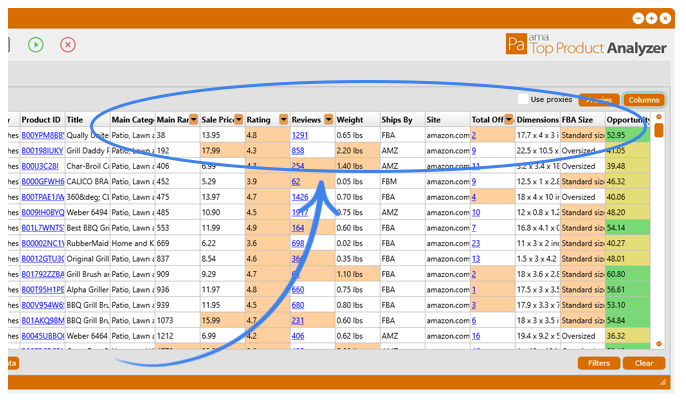This screenshot has height=402, width=686.
Task: Select the 1073 main rank cell
Action: pos(178,321)
